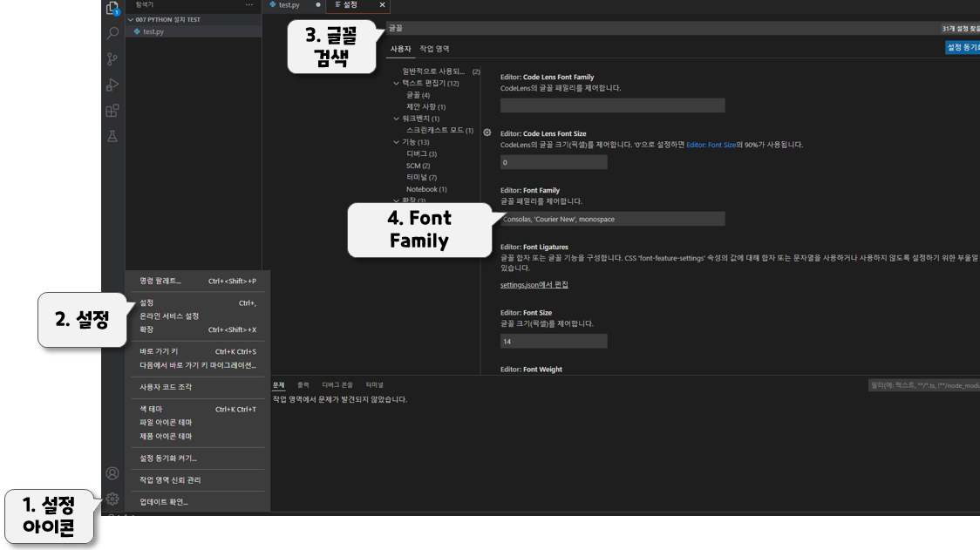980x550 pixels.
Task: Click the Editor: Font Ligatures setting title
Action: click(534, 247)
